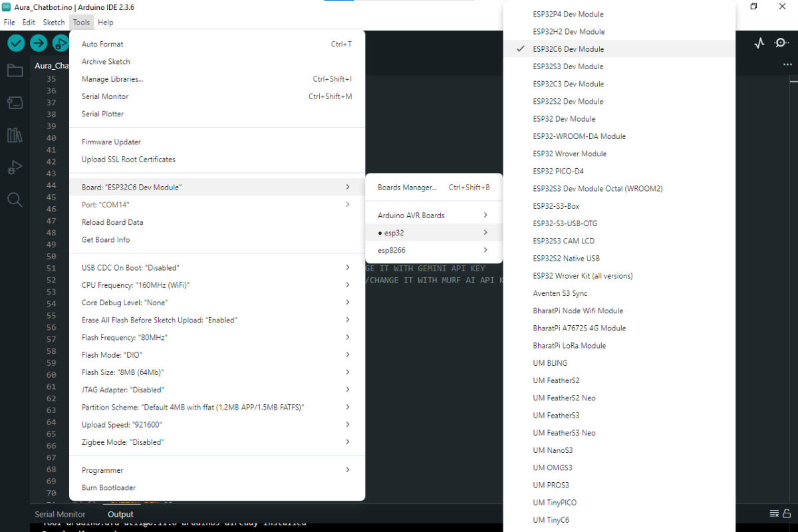This screenshot has width=798, height=532.
Task: Open the Boards Manager sidebar icon
Action: 15,102
